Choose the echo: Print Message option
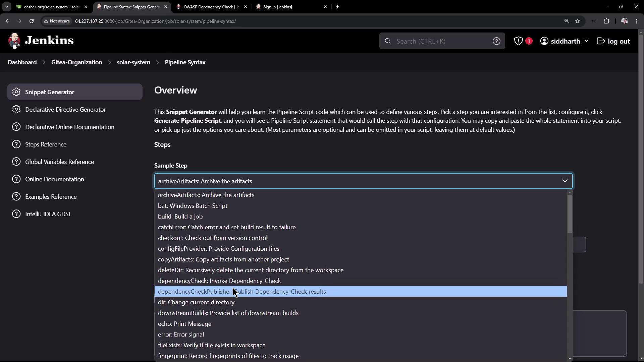Screen dimensions: 644x362 point(184,323)
